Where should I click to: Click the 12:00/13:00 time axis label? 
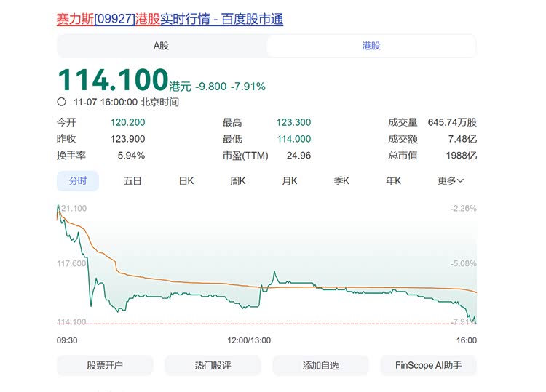249,340
